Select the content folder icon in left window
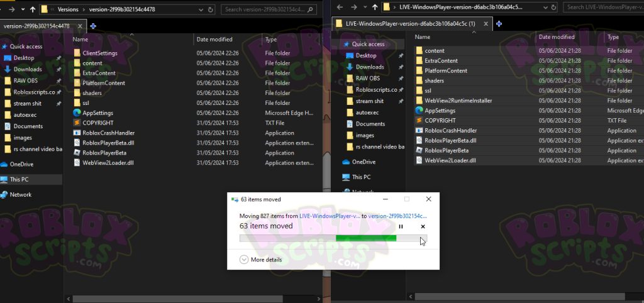Image resolution: width=644 pixels, height=303 pixels. click(x=77, y=63)
